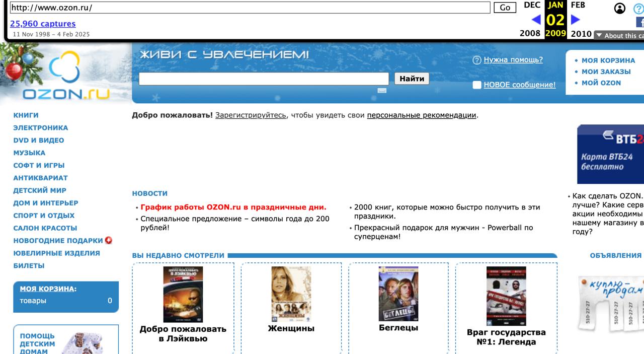This screenshot has height=354, width=644.
Task: Select year 2008 in Wayback timeline
Action: pos(530,33)
